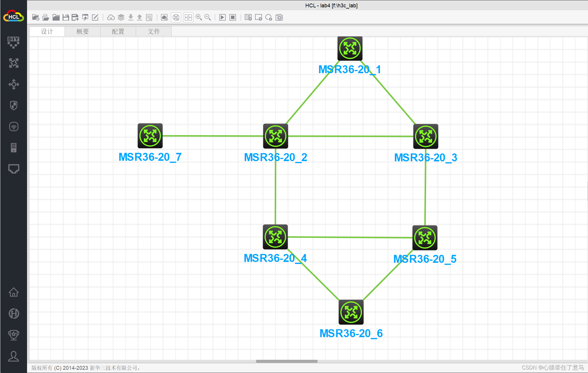Take a screenshot with camera icon

pyautogui.click(x=279, y=17)
